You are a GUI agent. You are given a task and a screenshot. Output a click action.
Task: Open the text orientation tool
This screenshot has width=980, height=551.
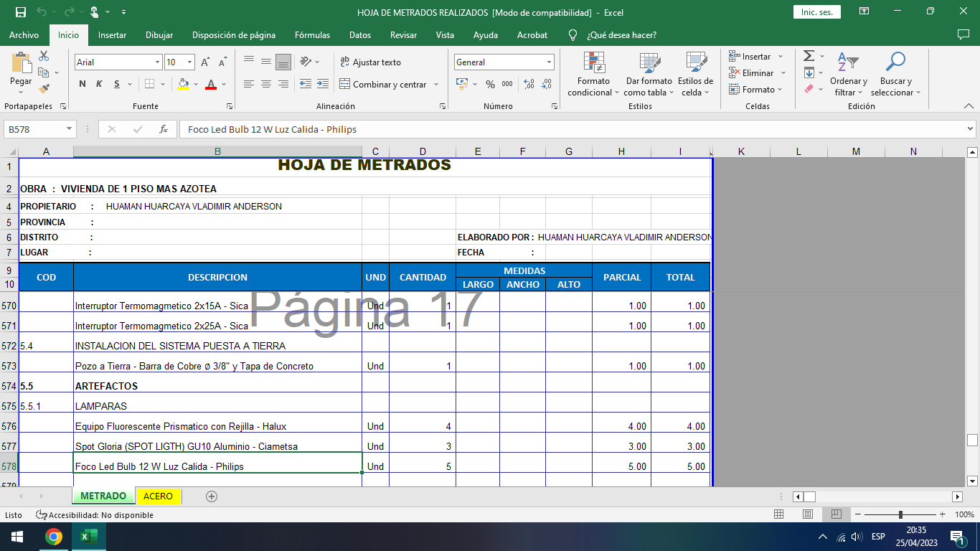tap(306, 62)
